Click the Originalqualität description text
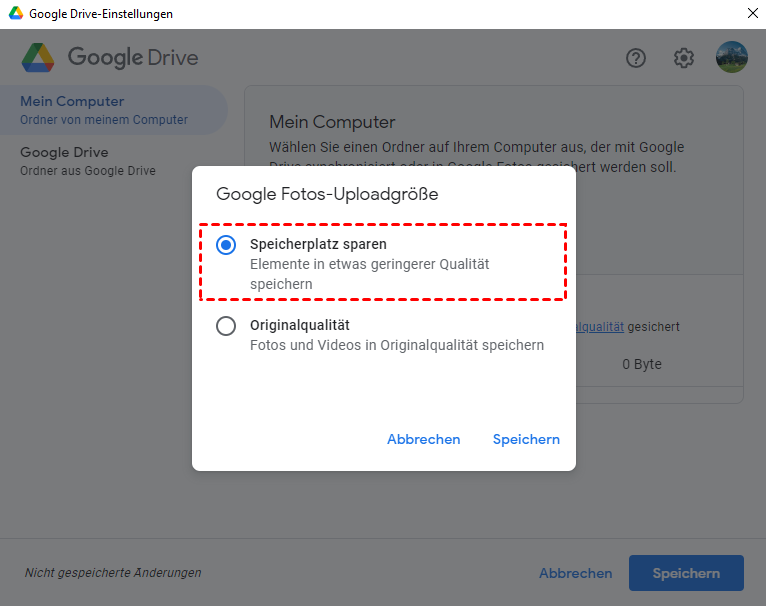Screen dimensions: 766x606 [396, 345]
